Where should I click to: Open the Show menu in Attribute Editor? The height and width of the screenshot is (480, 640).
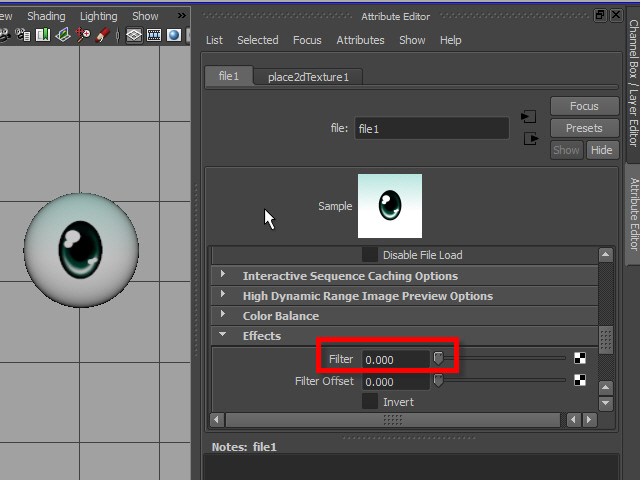tap(412, 40)
